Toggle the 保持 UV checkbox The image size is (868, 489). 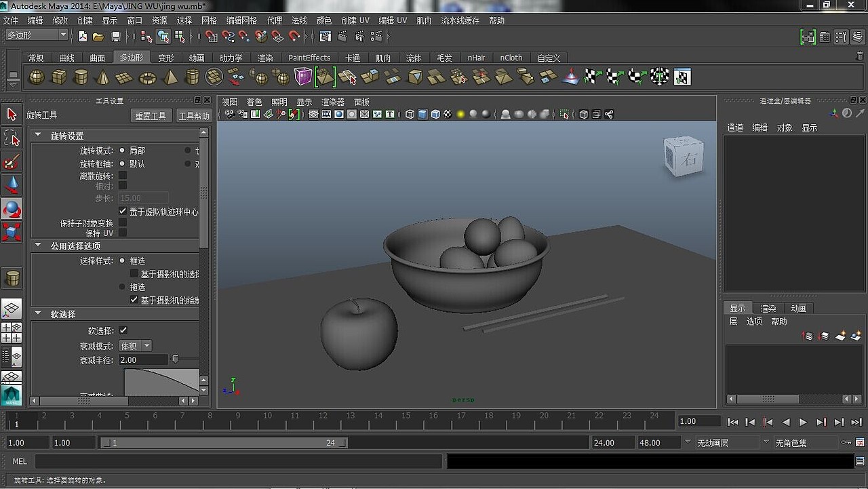pyautogui.click(x=123, y=233)
